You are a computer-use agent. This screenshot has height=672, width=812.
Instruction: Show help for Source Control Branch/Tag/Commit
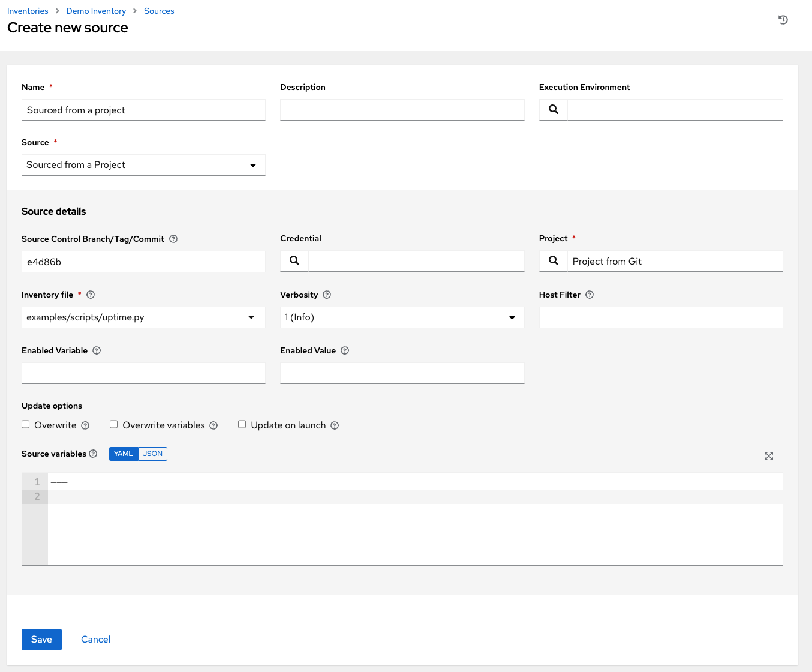173,239
